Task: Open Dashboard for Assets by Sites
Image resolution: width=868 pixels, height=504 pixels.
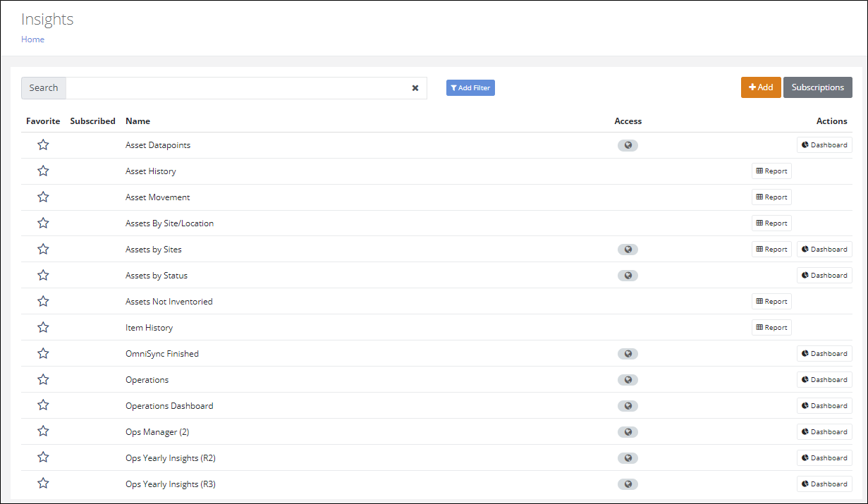Action: 824,250
